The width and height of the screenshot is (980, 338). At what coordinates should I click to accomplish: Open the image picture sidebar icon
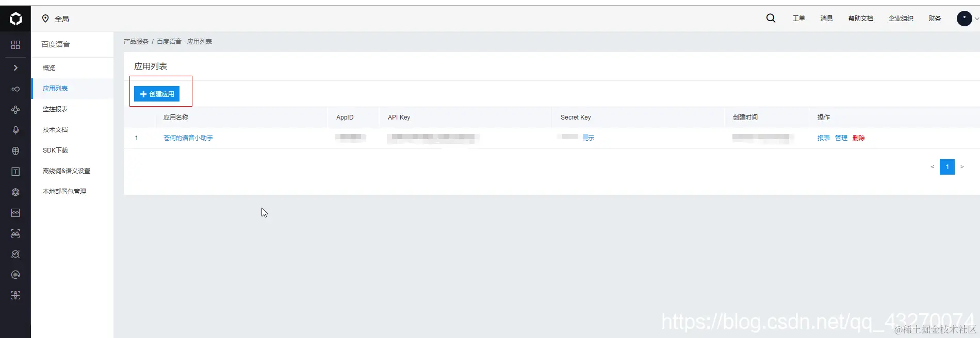(15, 213)
